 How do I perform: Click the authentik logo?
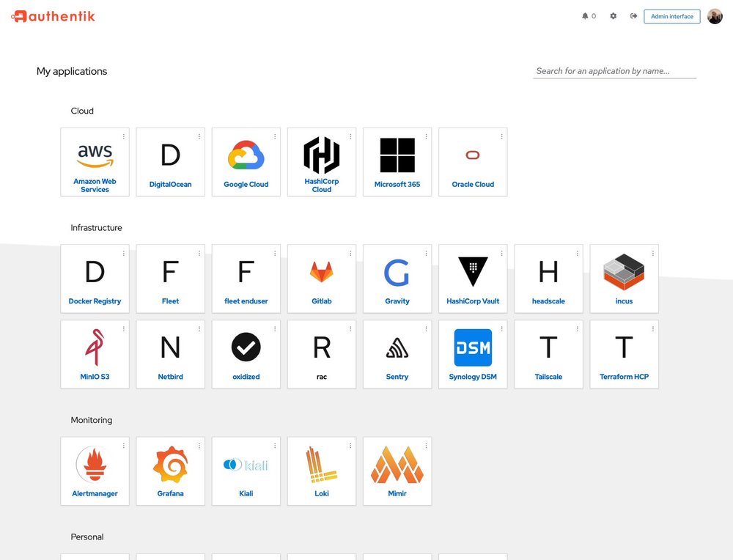point(53,16)
